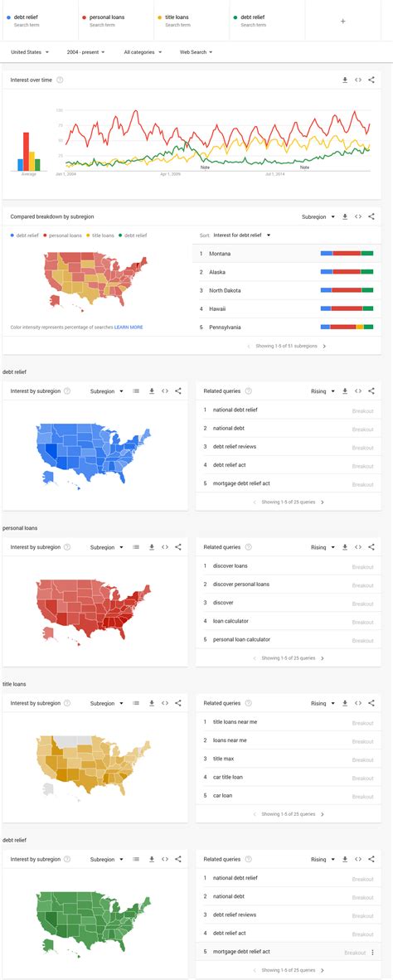
Task: Share the title loans subregion map
Action: [178, 703]
